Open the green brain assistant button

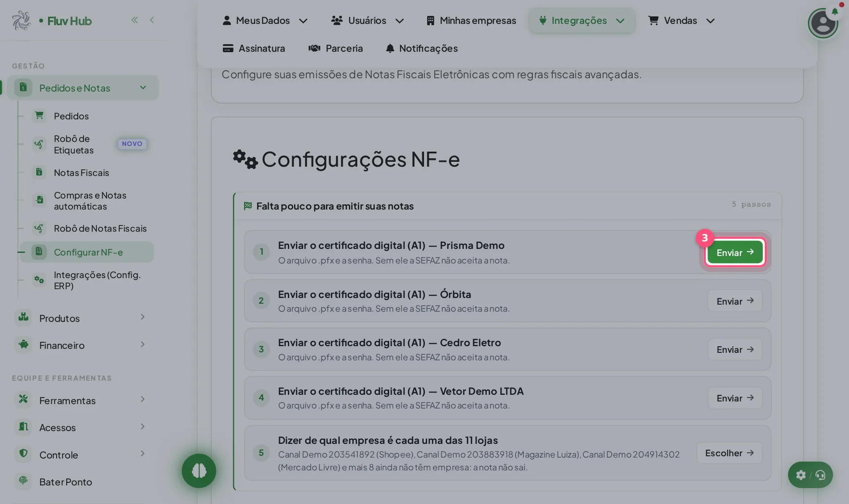point(199,471)
